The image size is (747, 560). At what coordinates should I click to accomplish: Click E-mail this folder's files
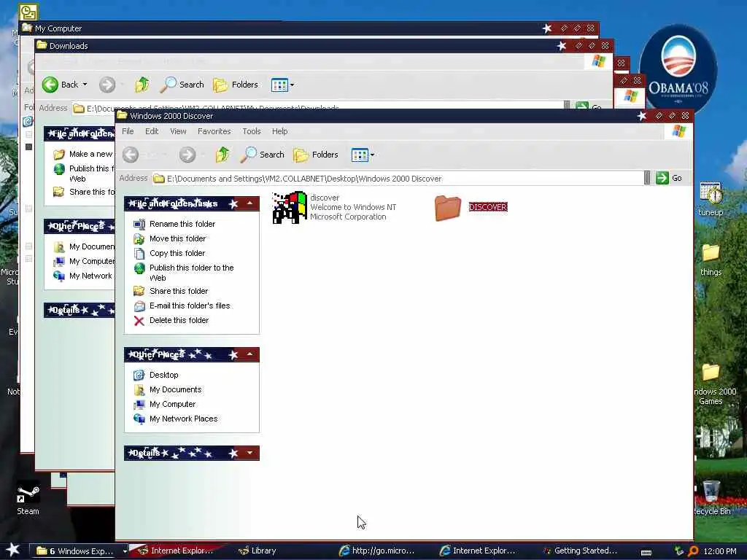tap(189, 306)
